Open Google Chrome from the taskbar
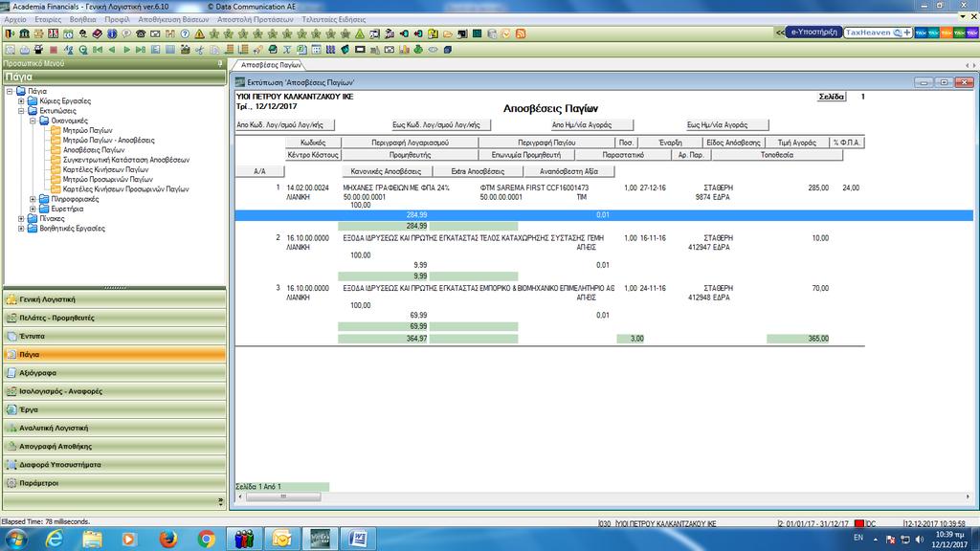 (x=206, y=539)
